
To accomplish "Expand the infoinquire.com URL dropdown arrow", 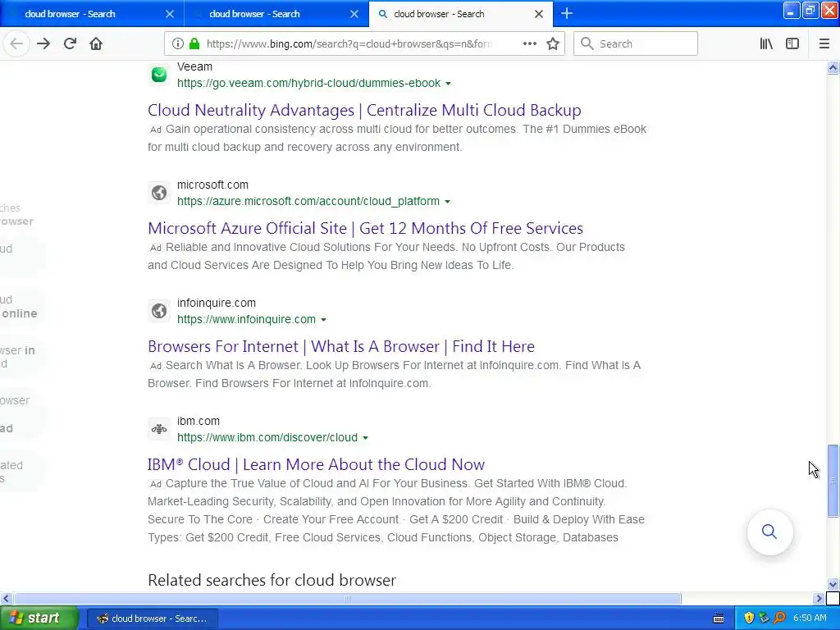I will (x=323, y=320).
